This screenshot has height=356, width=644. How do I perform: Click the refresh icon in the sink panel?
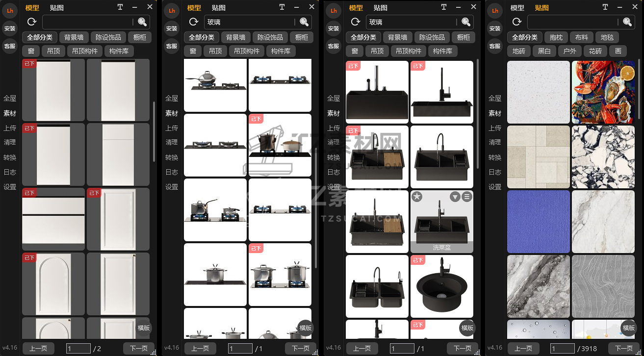pos(355,22)
